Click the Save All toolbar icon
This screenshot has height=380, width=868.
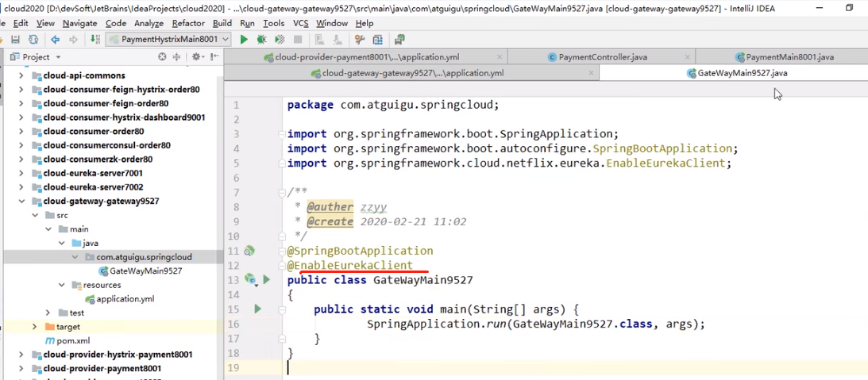pos(16,40)
